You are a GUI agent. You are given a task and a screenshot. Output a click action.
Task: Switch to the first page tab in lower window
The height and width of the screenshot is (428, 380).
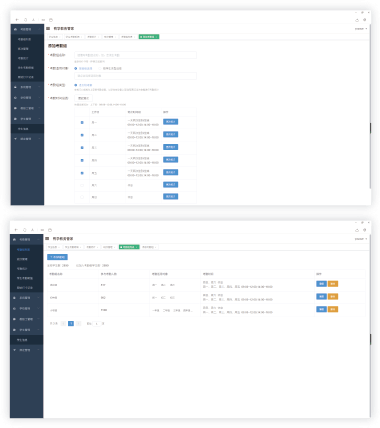(x=53, y=247)
